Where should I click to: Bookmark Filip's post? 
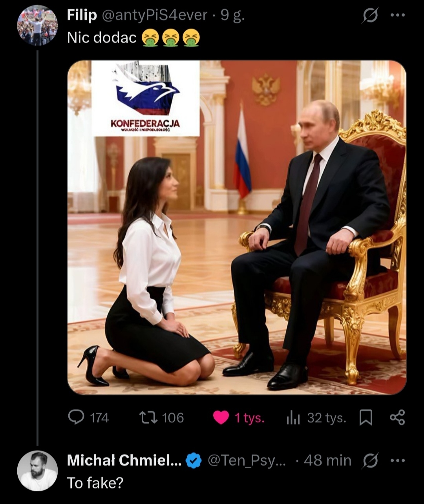366,418
